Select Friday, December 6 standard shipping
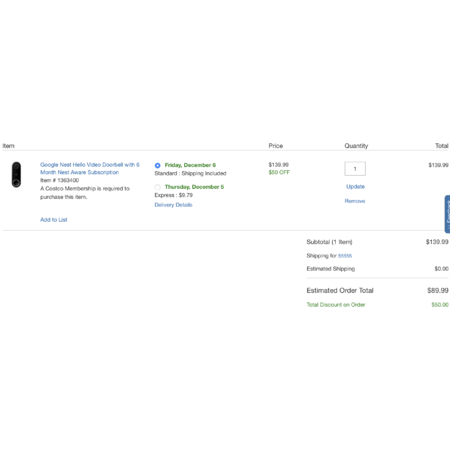Viewport: 450px width, 450px height. 157,165
